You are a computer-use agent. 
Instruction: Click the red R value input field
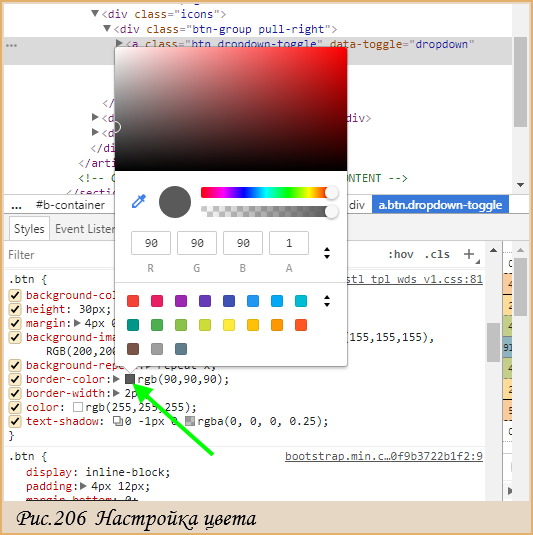[151, 243]
